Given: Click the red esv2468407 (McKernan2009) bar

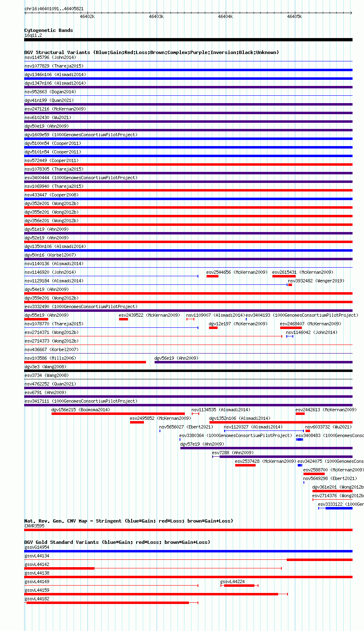Looking at the screenshot, I should [291, 328].
